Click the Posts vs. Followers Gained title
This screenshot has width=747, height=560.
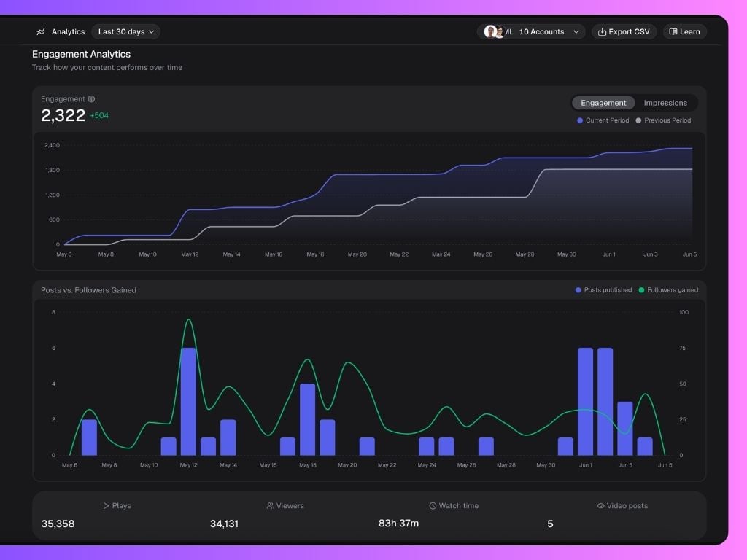[x=88, y=290]
